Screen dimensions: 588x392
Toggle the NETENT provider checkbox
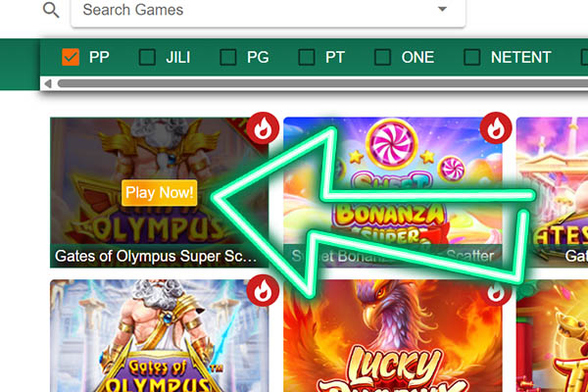tap(471, 58)
